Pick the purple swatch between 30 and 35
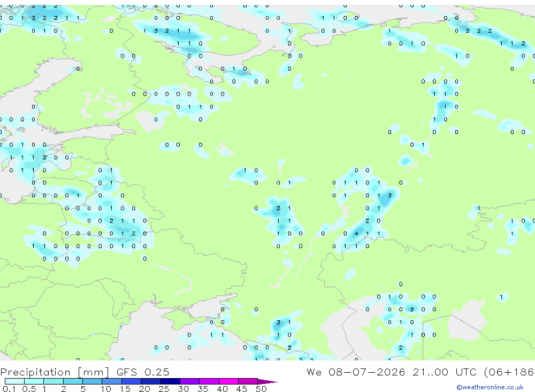The width and height of the screenshot is (535, 392). click(189, 381)
